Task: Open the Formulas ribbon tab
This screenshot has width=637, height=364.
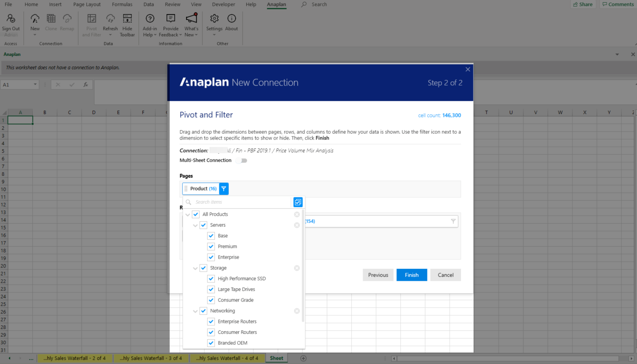Action: (x=122, y=4)
